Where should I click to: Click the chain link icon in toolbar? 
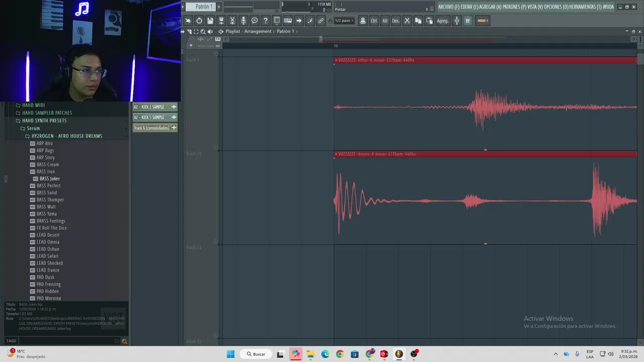click(x=321, y=21)
